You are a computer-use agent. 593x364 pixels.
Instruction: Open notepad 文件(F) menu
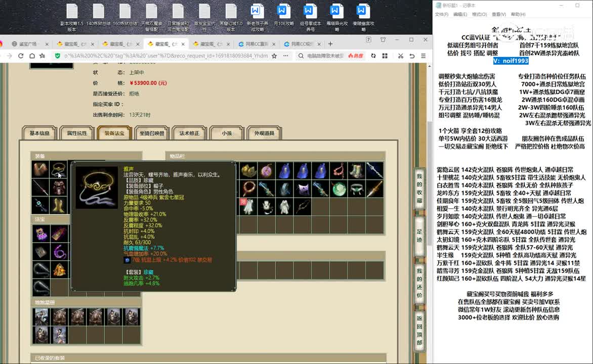[x=441, y=14]
